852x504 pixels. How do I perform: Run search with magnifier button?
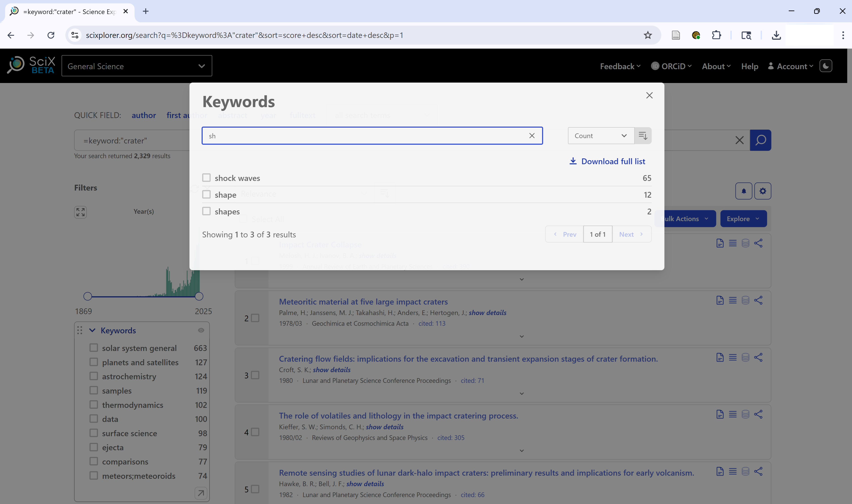coord(760,140)
